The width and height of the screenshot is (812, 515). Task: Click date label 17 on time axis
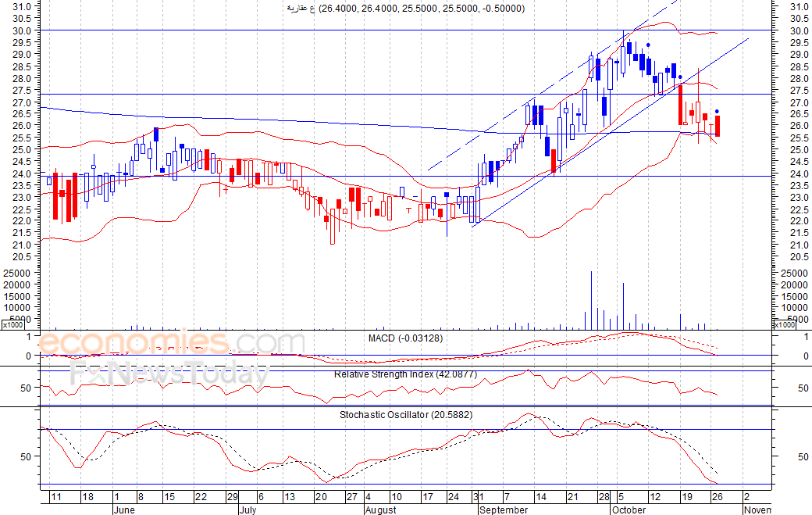[x=428, y=497]
